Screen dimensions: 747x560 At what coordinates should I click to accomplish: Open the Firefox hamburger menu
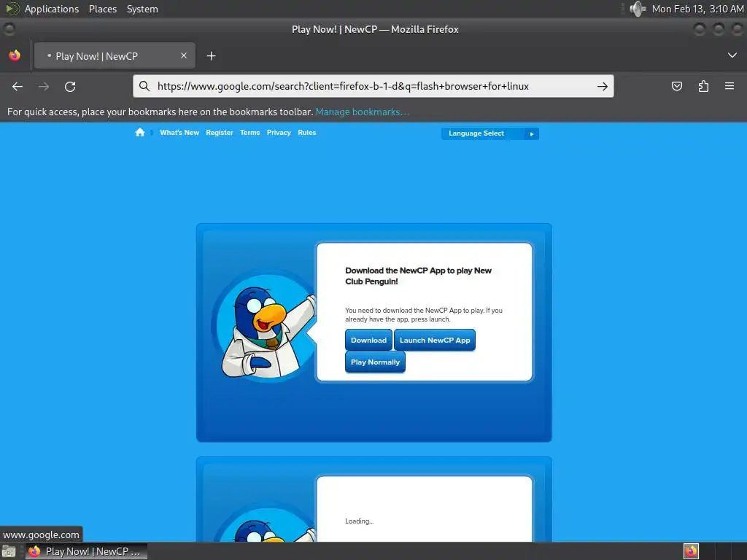pyautogui.click(x=729, y=86)
